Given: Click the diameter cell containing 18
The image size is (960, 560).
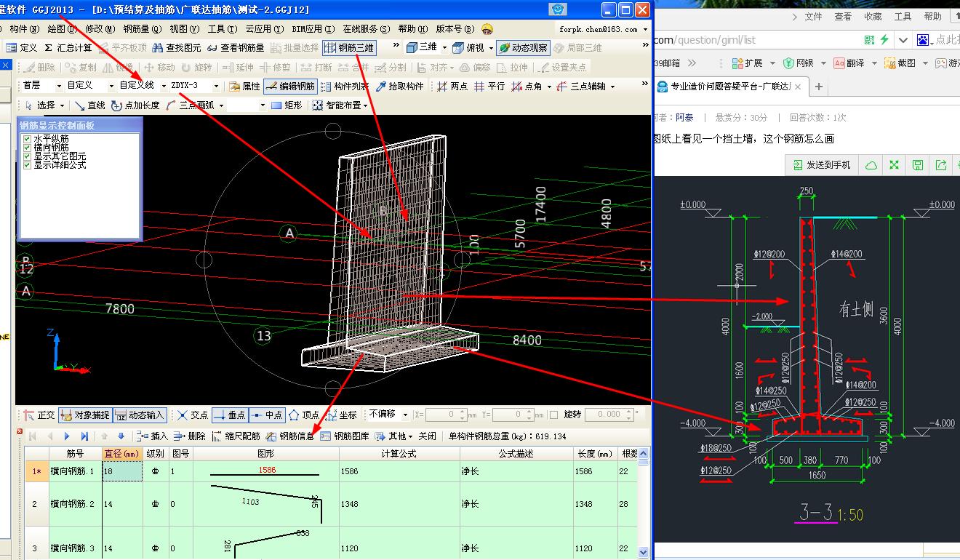Looking at the screenshot, I should click(121, 471).
